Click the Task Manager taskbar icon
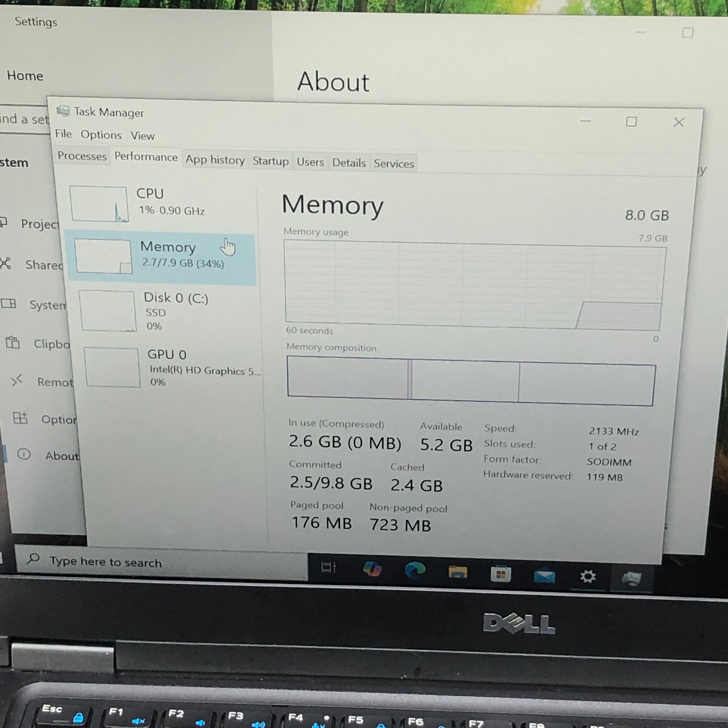Viewport: 728px width, 728px height. 631,578
